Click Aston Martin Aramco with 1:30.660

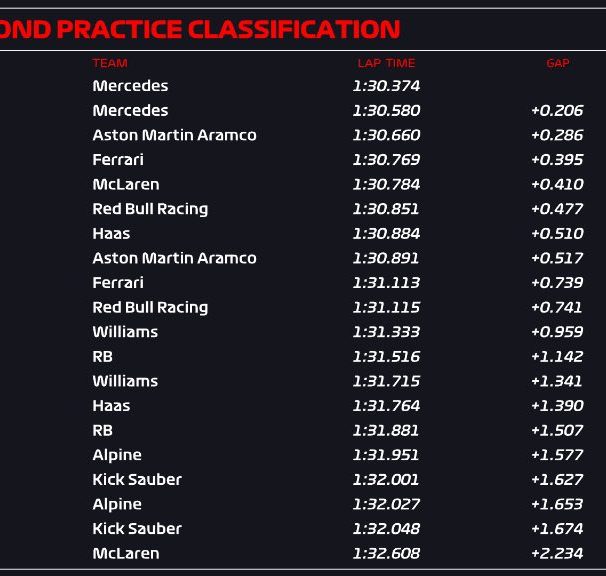point(174,135)
